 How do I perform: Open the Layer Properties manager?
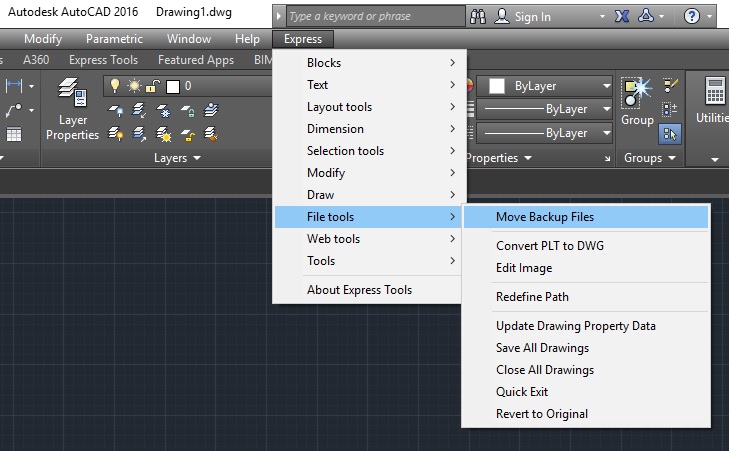click(72, 110)
